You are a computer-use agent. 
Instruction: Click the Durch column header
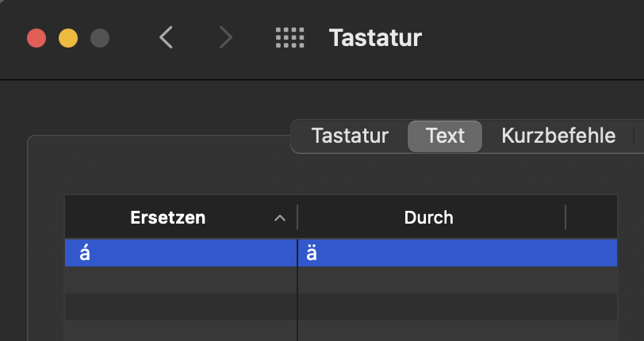(428, 217)
